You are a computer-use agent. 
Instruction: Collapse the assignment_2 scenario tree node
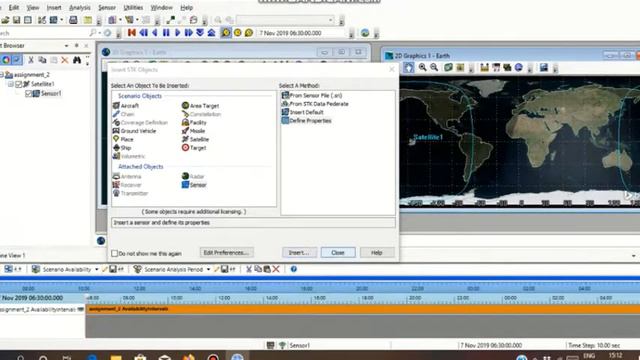pos(2,75)
